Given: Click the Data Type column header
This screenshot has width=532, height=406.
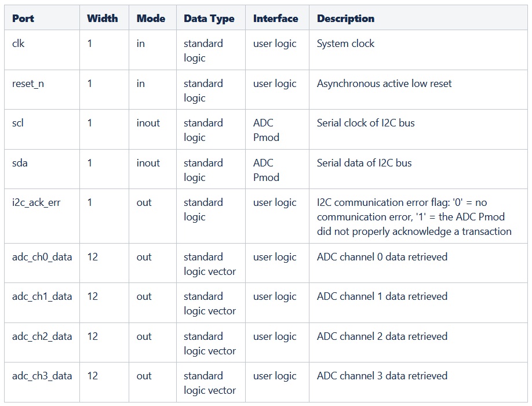Looking at the screenshot, I should (209, 19).
